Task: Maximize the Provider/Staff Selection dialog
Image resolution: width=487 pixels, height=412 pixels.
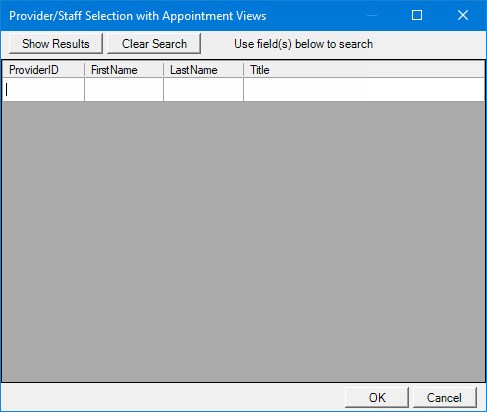Action: 417,15
